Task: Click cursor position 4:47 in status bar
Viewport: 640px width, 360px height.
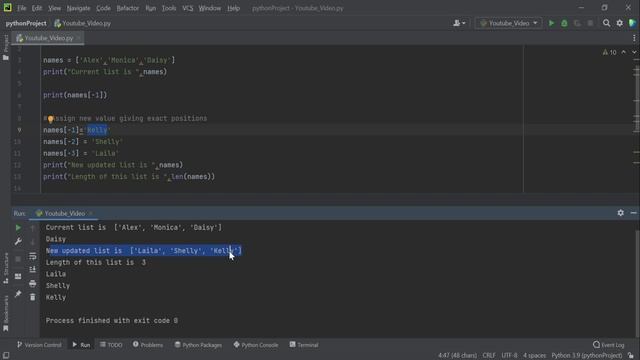Action: pyautogui.click(x=457, y=356)
